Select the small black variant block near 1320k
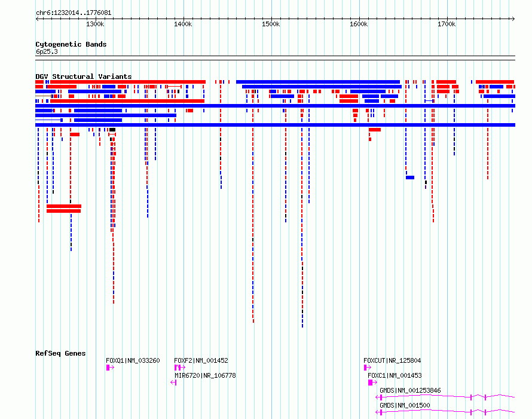 112,130
